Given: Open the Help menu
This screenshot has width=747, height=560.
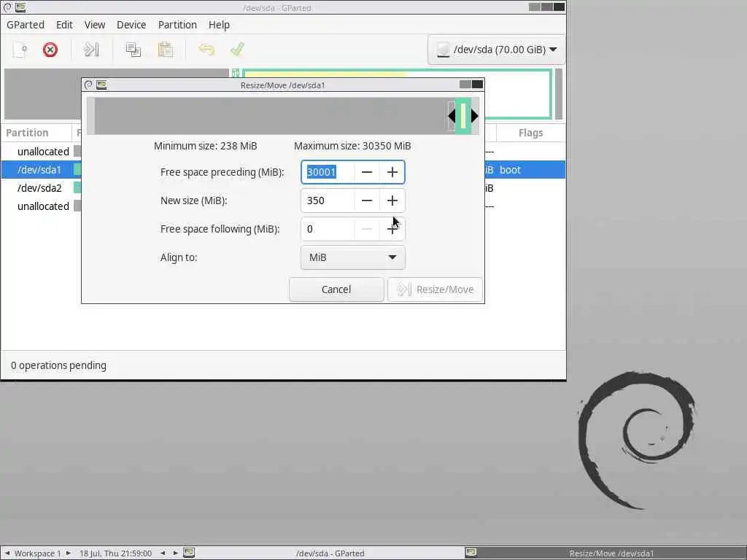Looking at the screenshot, I should (x=219, y=25).
